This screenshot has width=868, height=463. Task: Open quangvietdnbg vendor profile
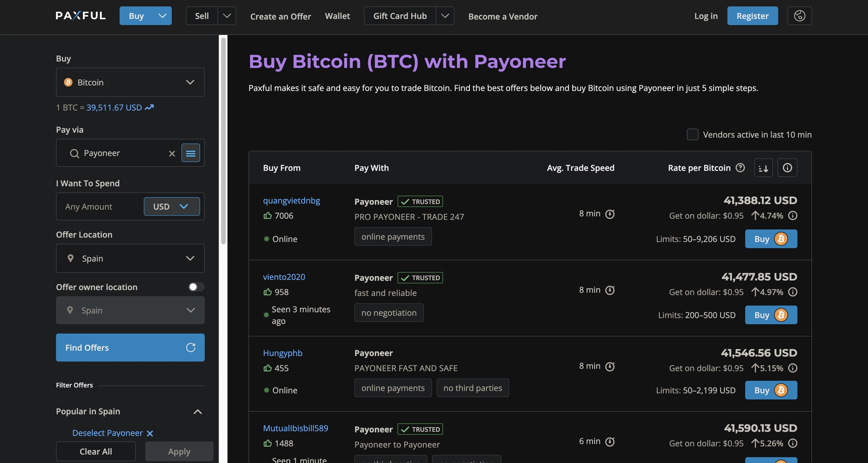tap(291, 201)
